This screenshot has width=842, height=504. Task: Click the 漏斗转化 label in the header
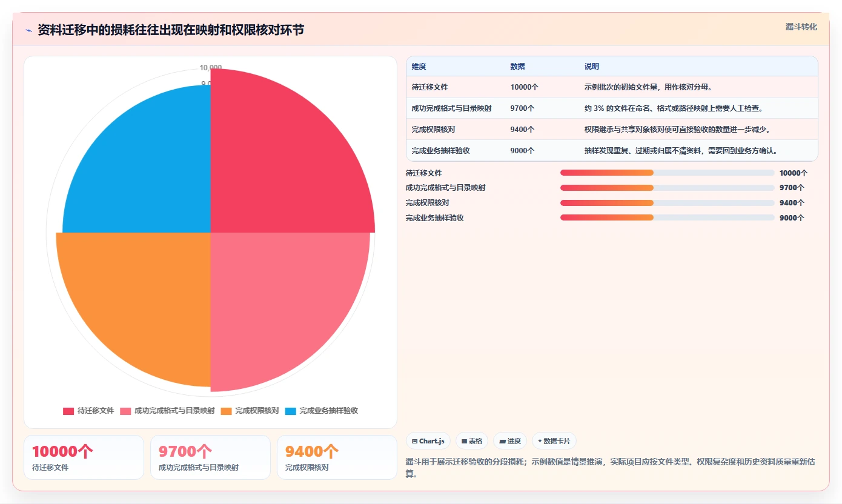coord(801,27)
